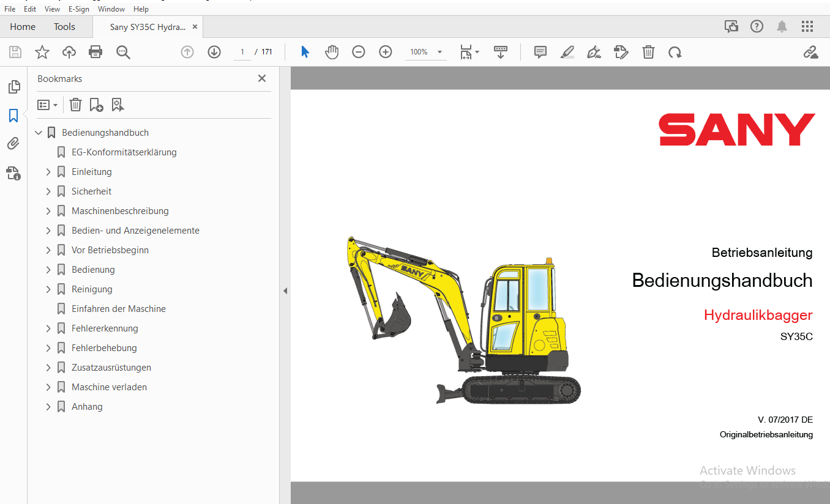Activate the Selection arrow tool
Screen dimensions: 830x504
[305, 52]
